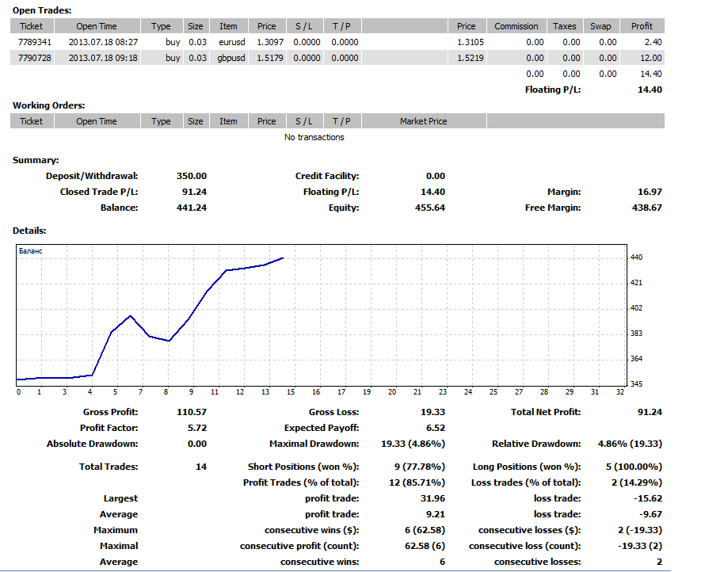Click Profit Trades value 12 (85.71%)
The height and width of the screenshot is (572, 728).
click(x=417, y=482)
